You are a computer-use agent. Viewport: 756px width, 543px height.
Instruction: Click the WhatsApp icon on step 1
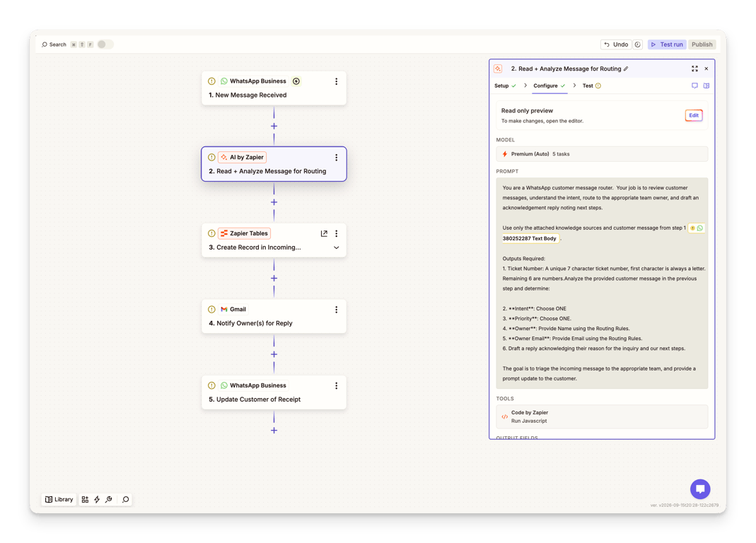click(223, 81)
